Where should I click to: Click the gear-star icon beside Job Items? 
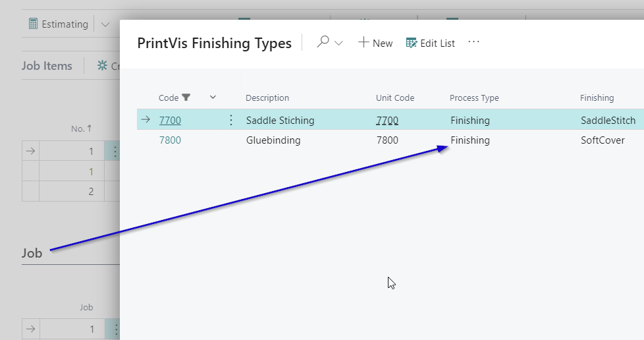(102, 65)
